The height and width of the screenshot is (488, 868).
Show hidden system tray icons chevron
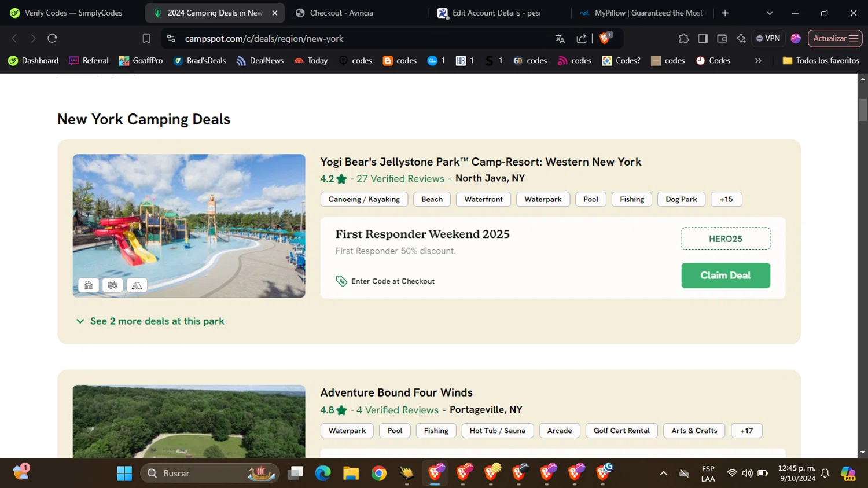[x=664, y=474]
